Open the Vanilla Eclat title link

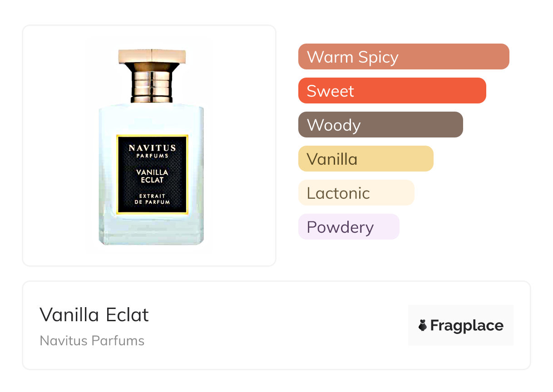click(94, 315)
